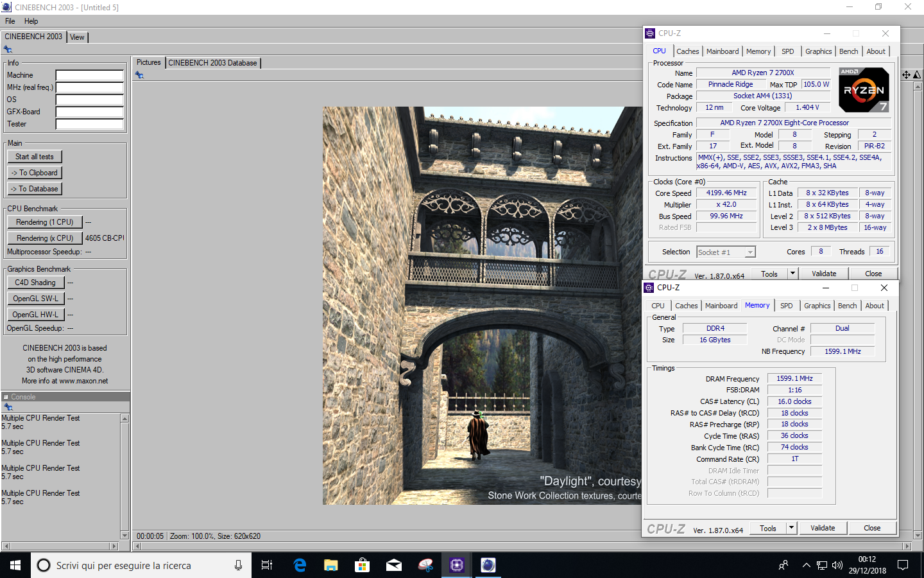Switch to CINEBENCH from the taskbar icon
The image size is (924, 578).
488,565
